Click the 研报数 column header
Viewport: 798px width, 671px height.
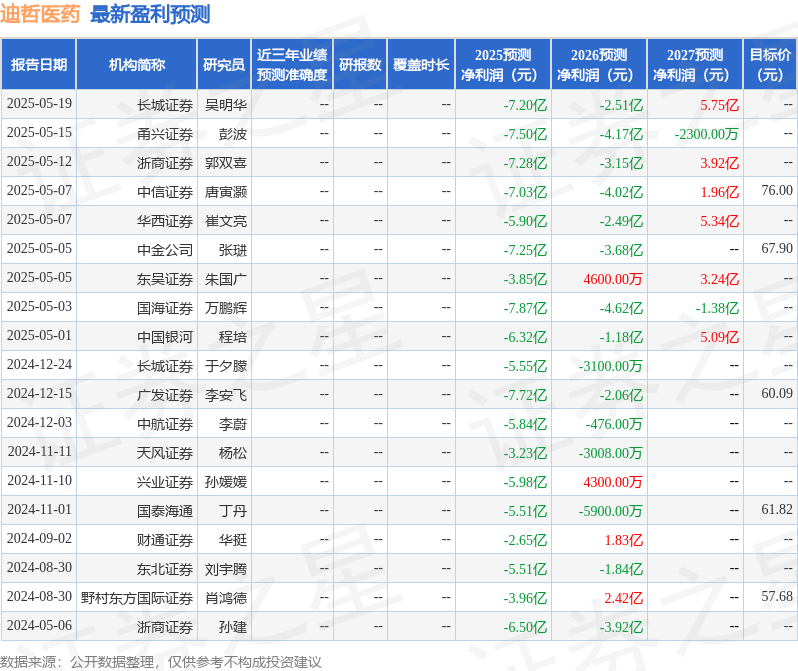360,65
